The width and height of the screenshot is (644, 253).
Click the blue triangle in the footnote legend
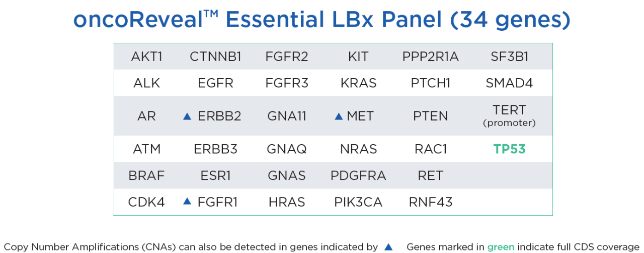coord(388,247)
